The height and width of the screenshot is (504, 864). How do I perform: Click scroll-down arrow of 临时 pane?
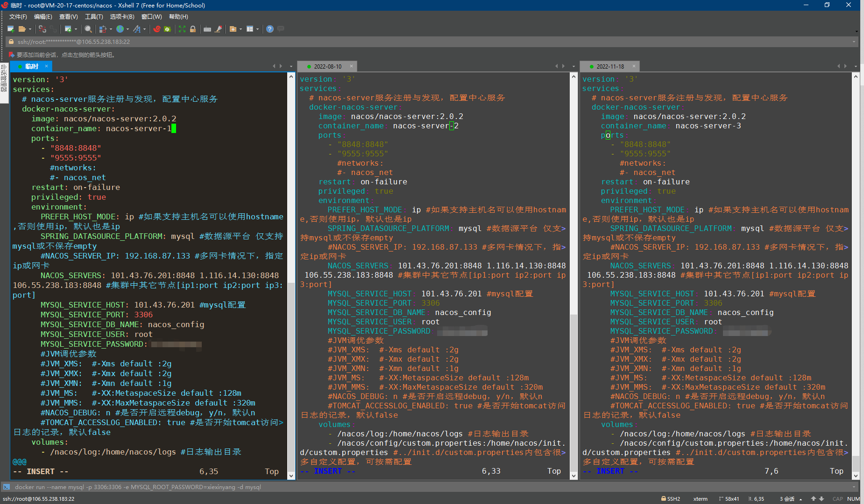[291, 476]
